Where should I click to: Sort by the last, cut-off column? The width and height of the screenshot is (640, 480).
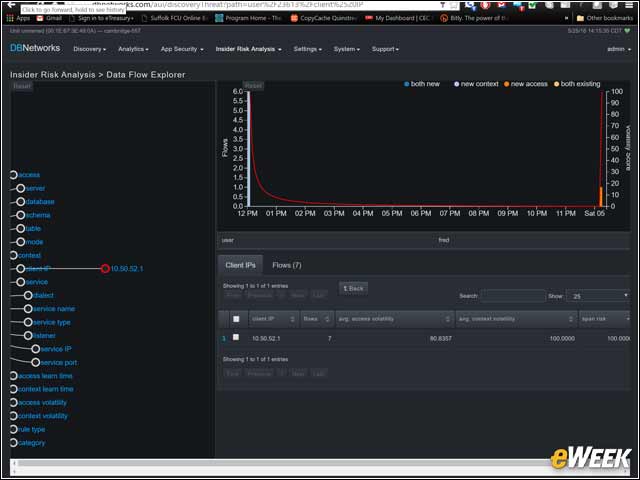tap(605, 319)
